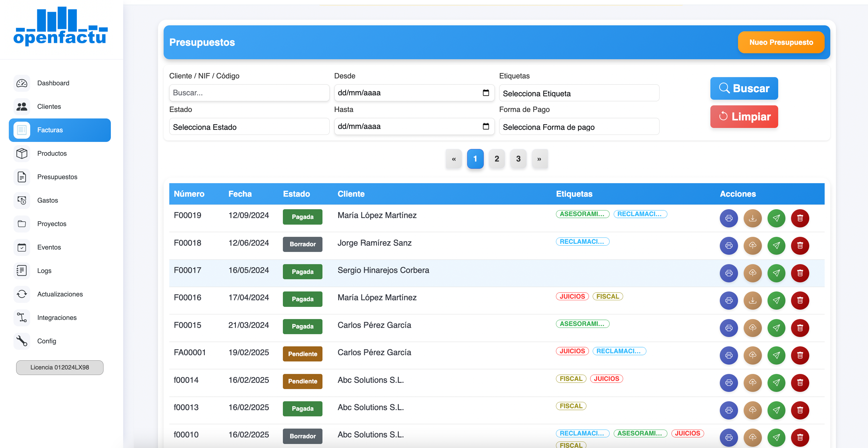The height and width of the screenshot is (448, 868).
Task: Open Presupuestos in the sidebar
Action: [57, 177]
